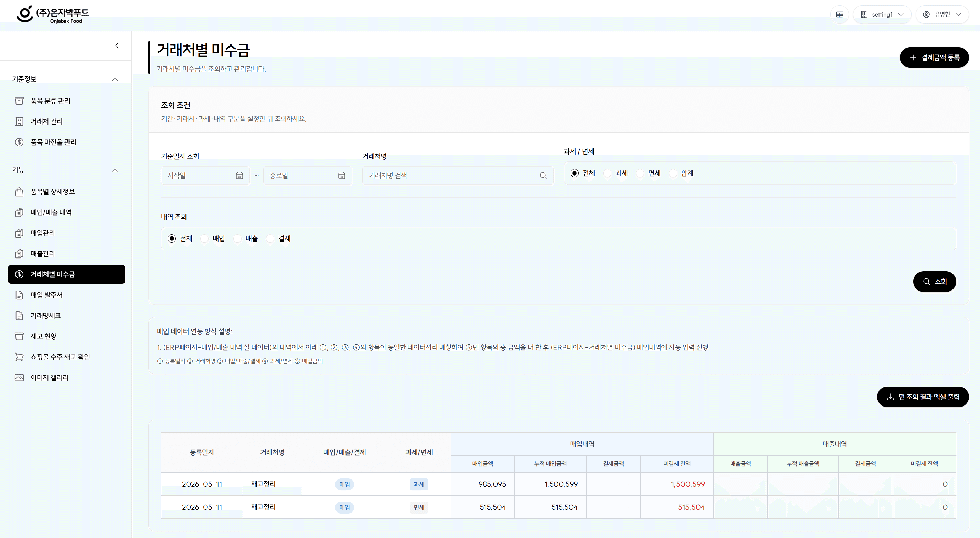Collapse the sidebar with the left chevron
This screenshot has height=538, width=980.
(117, 46)
